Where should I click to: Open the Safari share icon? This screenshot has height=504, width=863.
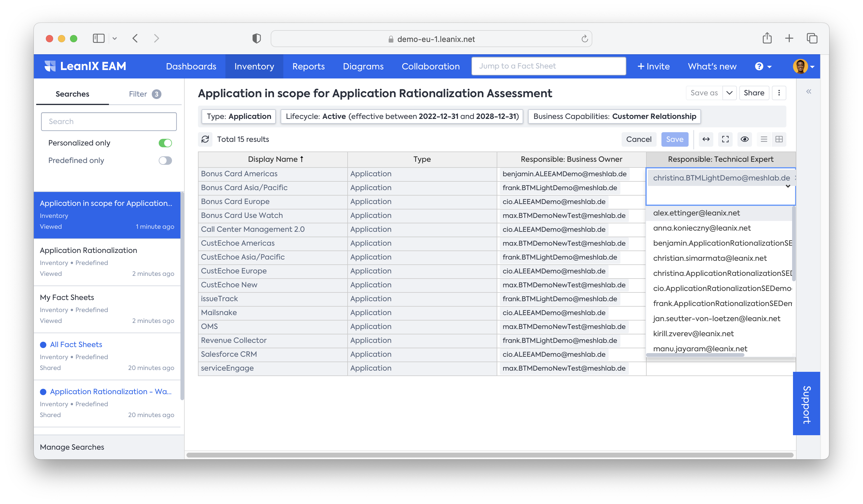767,38
